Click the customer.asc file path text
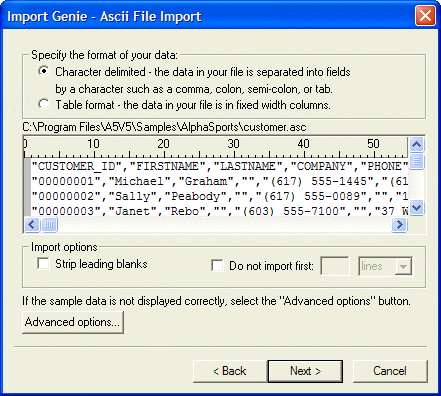This screenshot has height=396, width=441. [x=164, y=127]
